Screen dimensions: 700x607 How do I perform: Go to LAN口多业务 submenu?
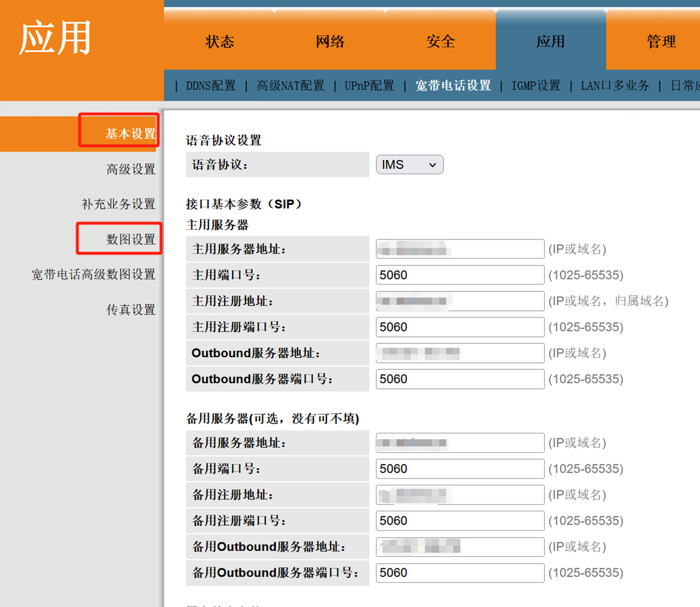pyautogui.click(x=615, y=86)
